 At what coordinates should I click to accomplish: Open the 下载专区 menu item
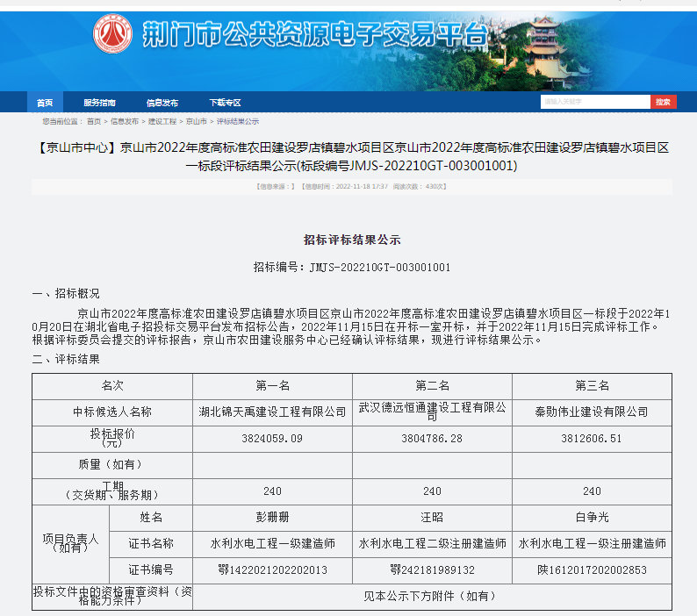224,103
